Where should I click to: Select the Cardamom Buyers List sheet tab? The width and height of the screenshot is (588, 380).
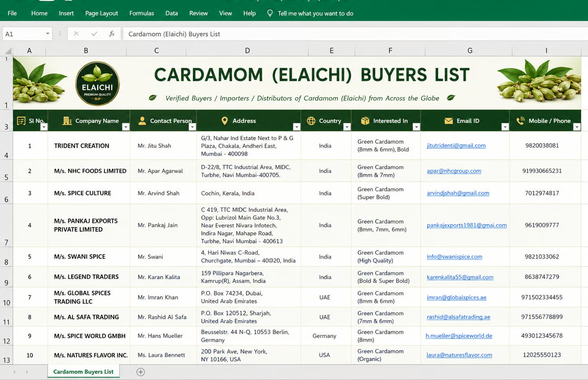pos(83,371)
